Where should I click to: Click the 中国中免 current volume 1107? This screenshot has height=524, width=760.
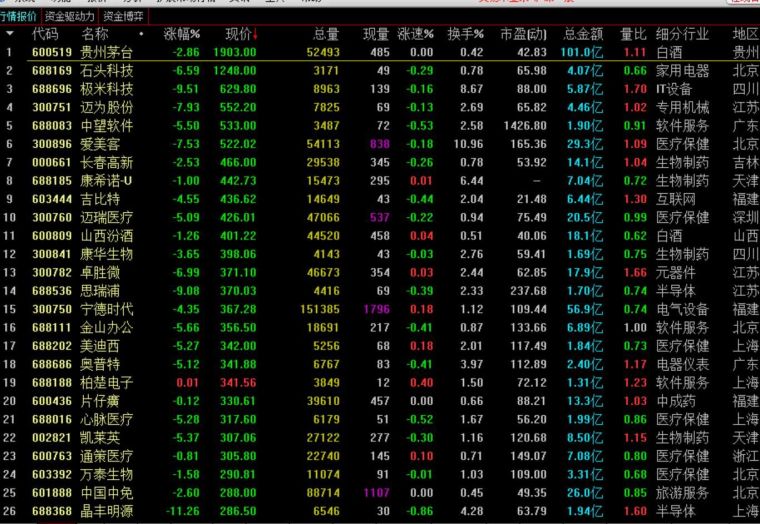377,493
